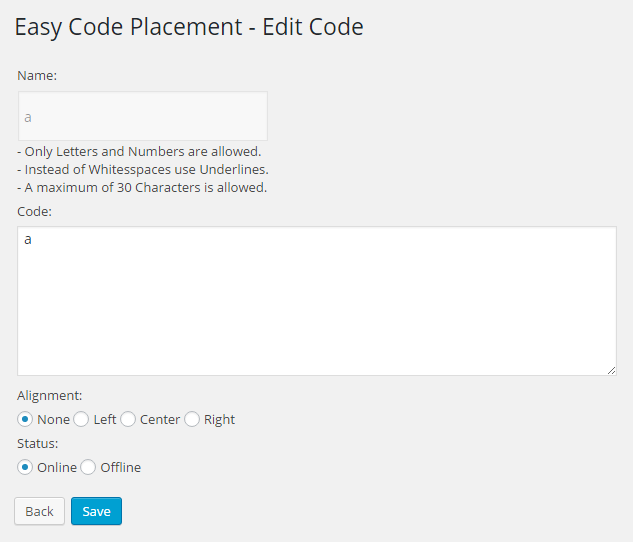Set alignment to Center
The image size is (633, 542).
point(128,419)
